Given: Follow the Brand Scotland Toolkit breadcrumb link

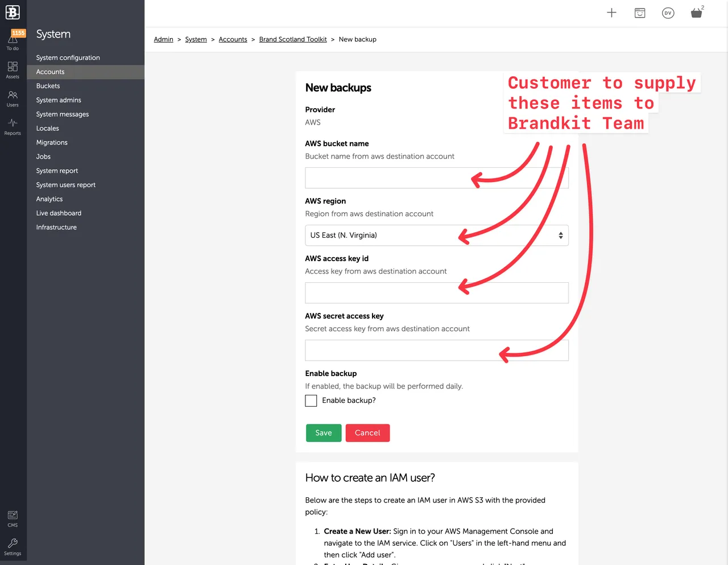Looking at the screenshot, I should [293, 39].
